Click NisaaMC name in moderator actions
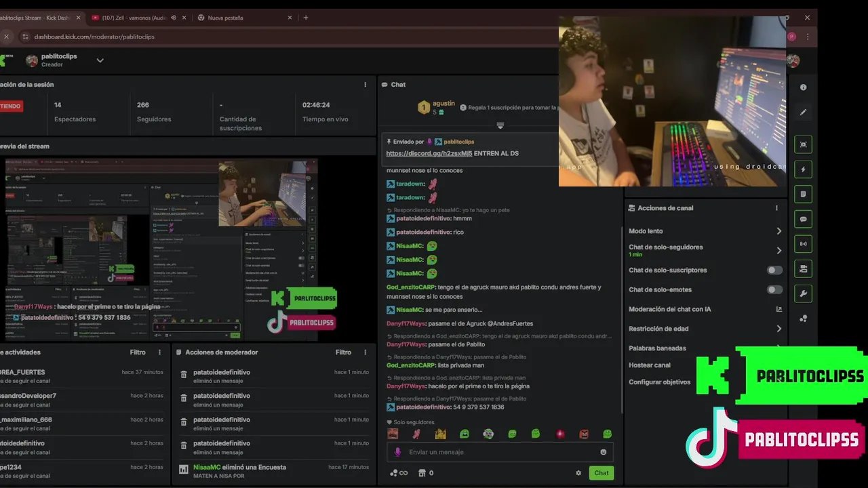This screenshot has width=868, height=488. coord(207,467)
